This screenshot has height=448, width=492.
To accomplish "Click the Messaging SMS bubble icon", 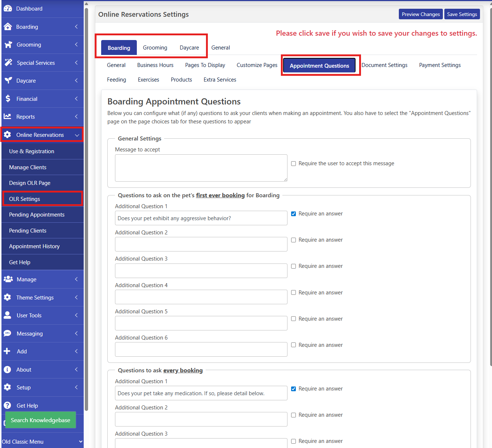I will click(7, 333).
